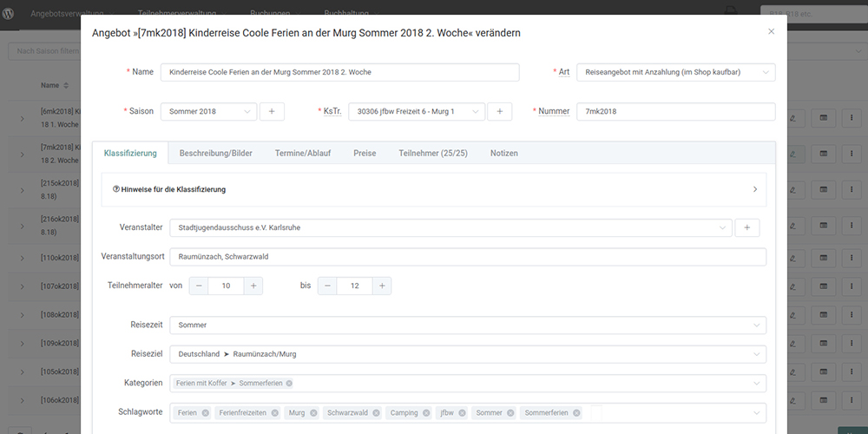Remove the Camping keyword tag
Viewport: 868px width, 434px height.
(426, 413)
